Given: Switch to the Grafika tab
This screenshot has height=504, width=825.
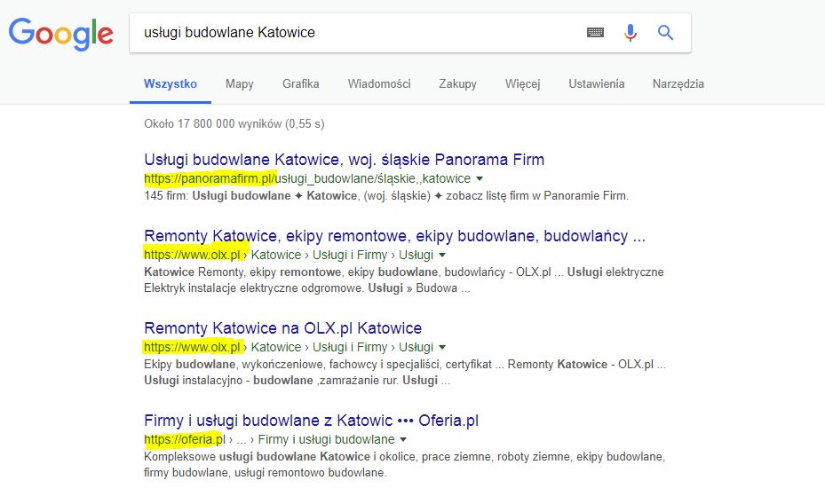Looking at the screenshot, I should 300,84.
